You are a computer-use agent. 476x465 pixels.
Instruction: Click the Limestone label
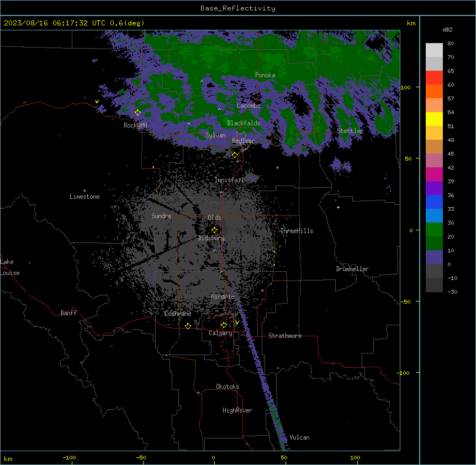84,197
